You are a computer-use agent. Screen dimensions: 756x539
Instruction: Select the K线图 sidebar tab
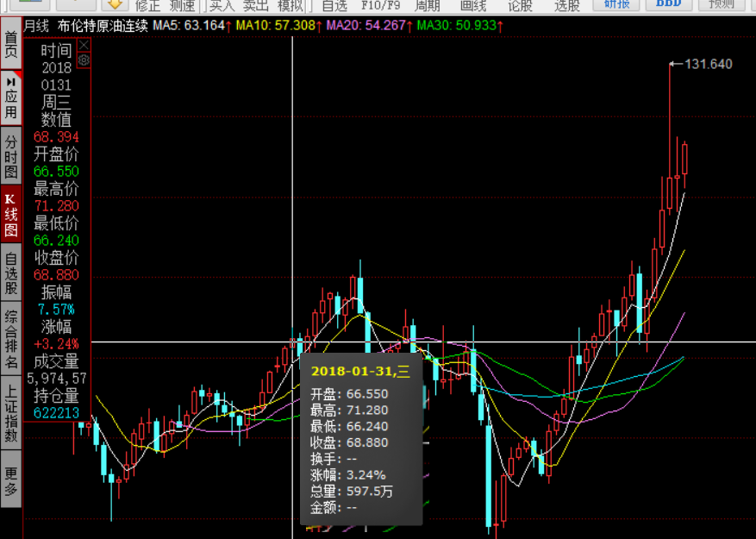coord(10,215)
